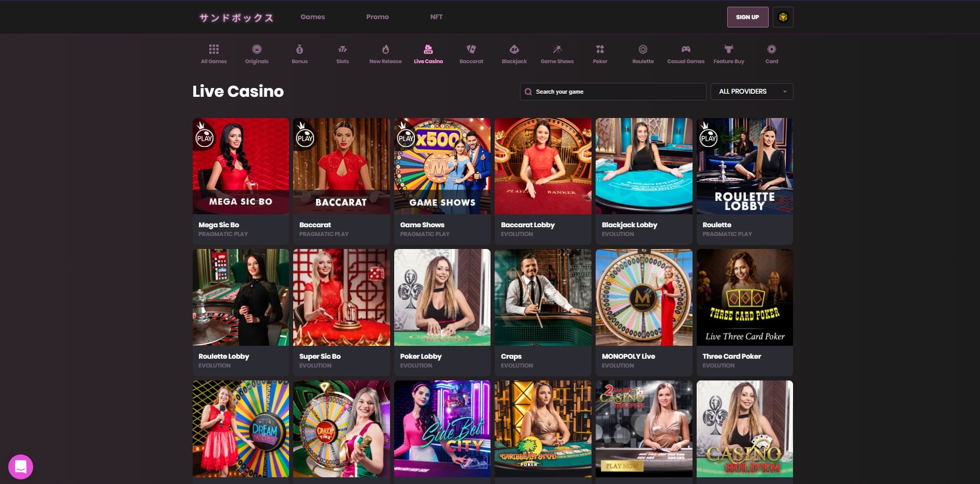Click the Japanese site logo

click(x=236, y=18)
